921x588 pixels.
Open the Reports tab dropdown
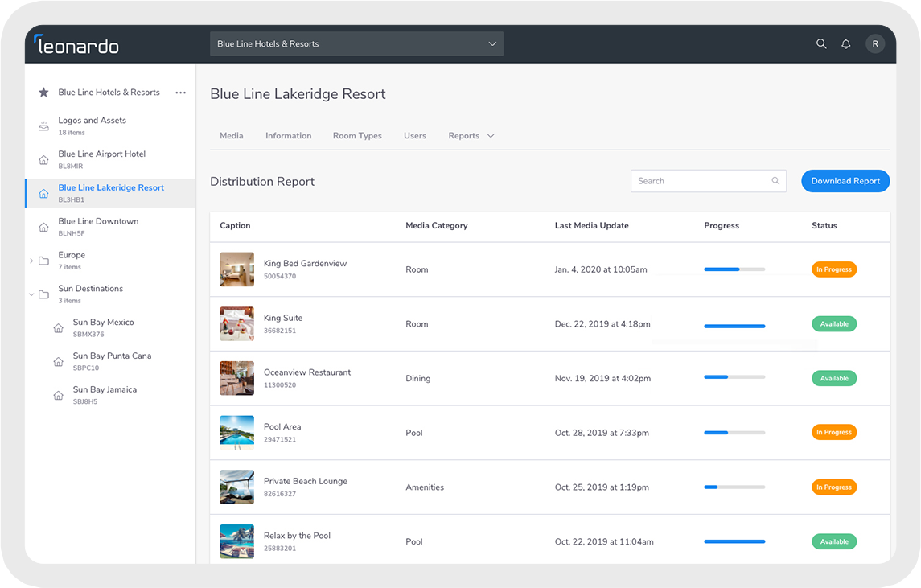471,136
